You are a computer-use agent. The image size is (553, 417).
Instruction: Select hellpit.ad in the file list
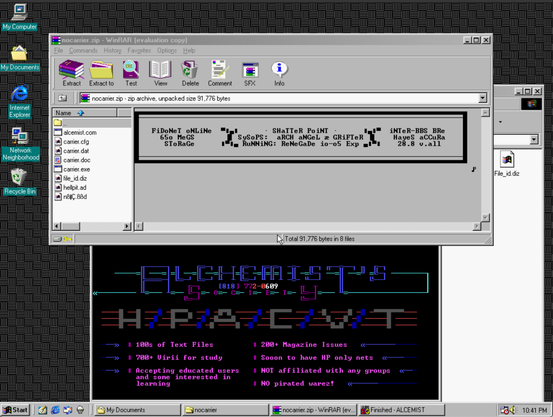click(75, 187)
